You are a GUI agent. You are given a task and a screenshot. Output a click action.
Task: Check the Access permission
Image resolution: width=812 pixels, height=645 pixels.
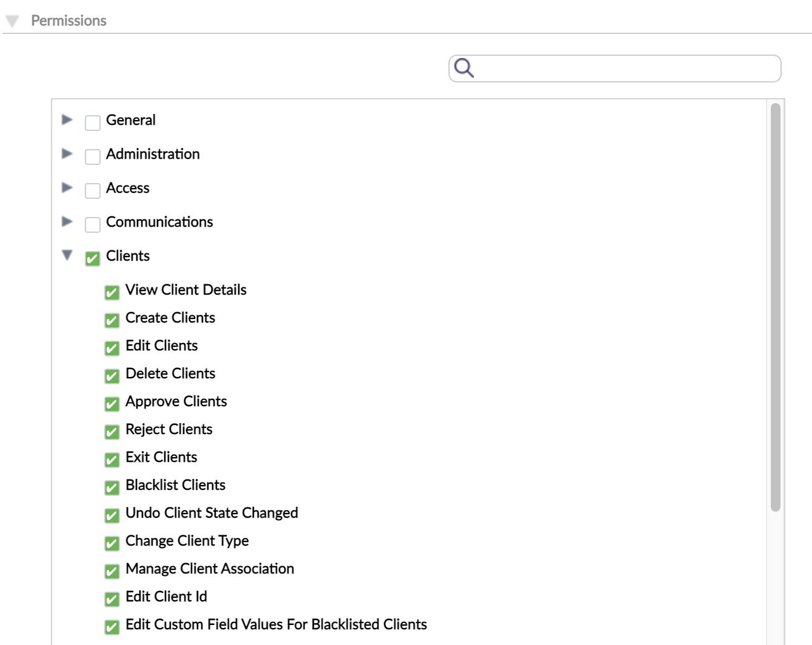click(x=93, y=190)
